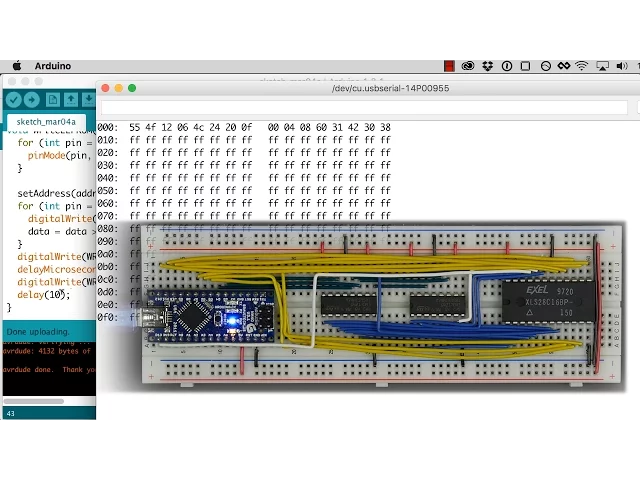
Task: Click the hex address '000:' row label
Action: pos(108,127)
